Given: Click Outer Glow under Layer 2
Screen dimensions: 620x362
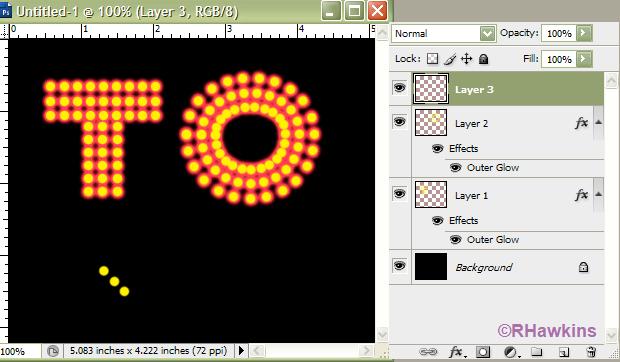Looking at the screenshot, I should coord(493,168).
